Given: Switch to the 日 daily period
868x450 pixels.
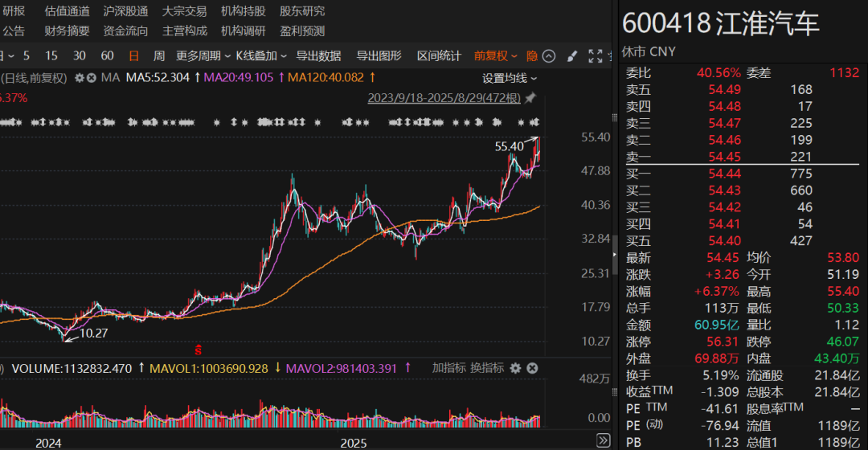Looking at the screenshot, I should coord(133,56).
